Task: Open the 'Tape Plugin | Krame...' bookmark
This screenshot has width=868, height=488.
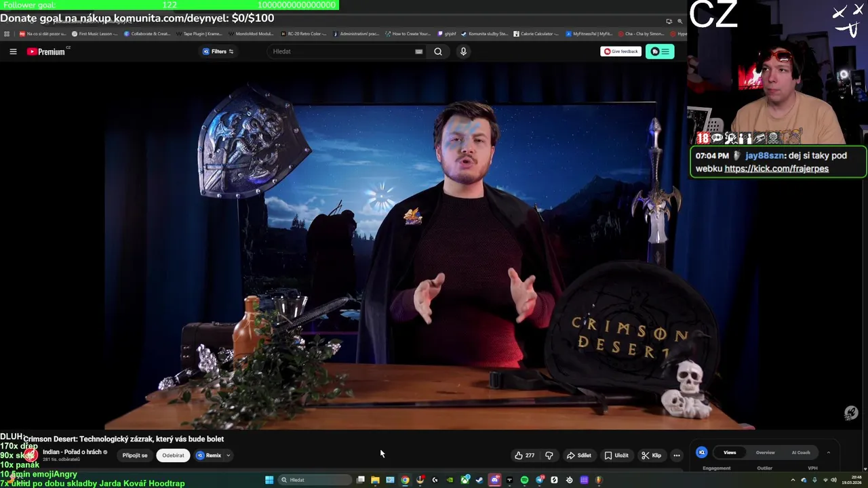Action: [x=199, y=33]
